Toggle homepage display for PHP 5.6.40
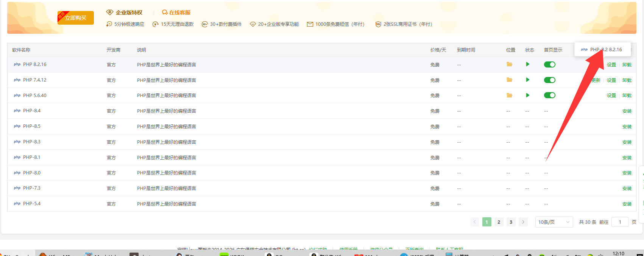The image size is (644, 256). (x=550, y=95)
